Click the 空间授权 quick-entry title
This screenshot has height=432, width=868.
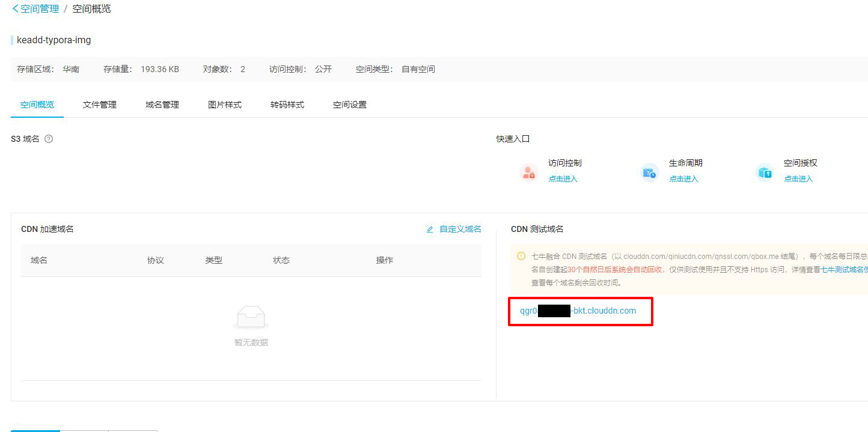pyautogui.click(x=801, y=163)
